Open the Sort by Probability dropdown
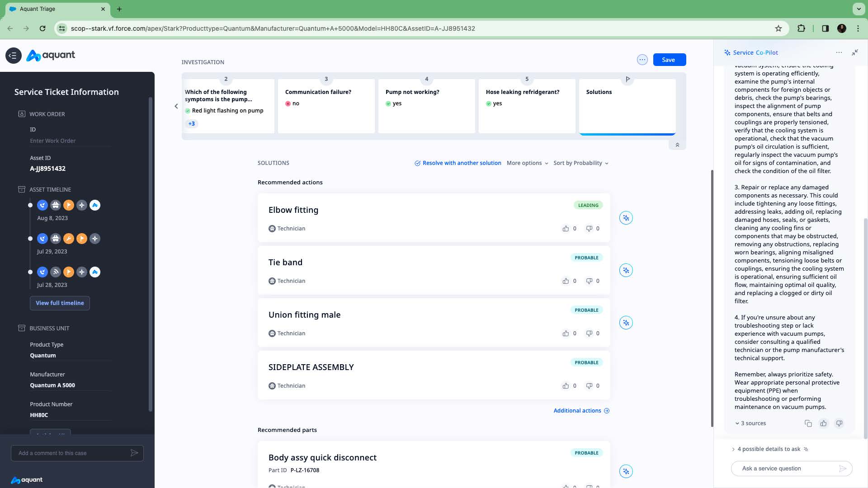Image resolution: width=868 pixels, height=488 pixels. [x=581, y=163]
